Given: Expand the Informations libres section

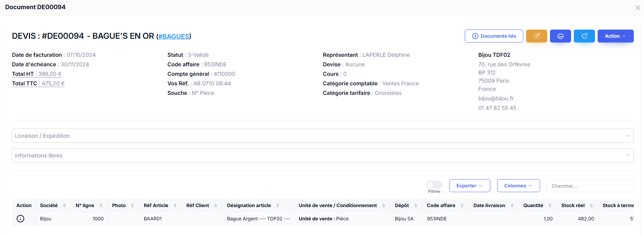Looking at the screenshot, I should click(322, 155).
